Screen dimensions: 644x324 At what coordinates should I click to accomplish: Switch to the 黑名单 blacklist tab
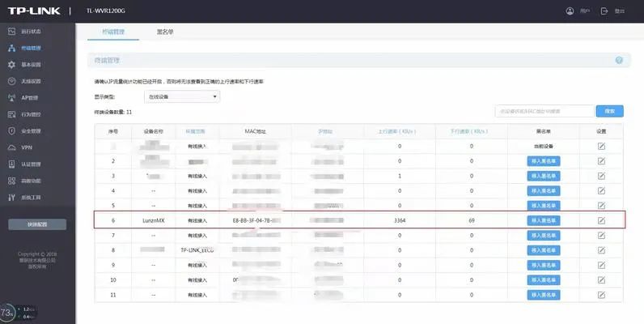[165, 32]
